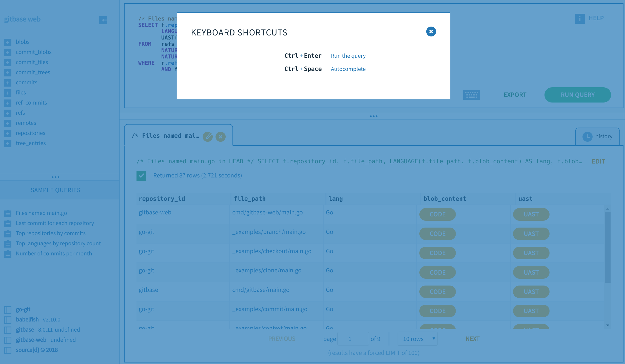Click clipboard icon for Last commit query

pos(8,224)
